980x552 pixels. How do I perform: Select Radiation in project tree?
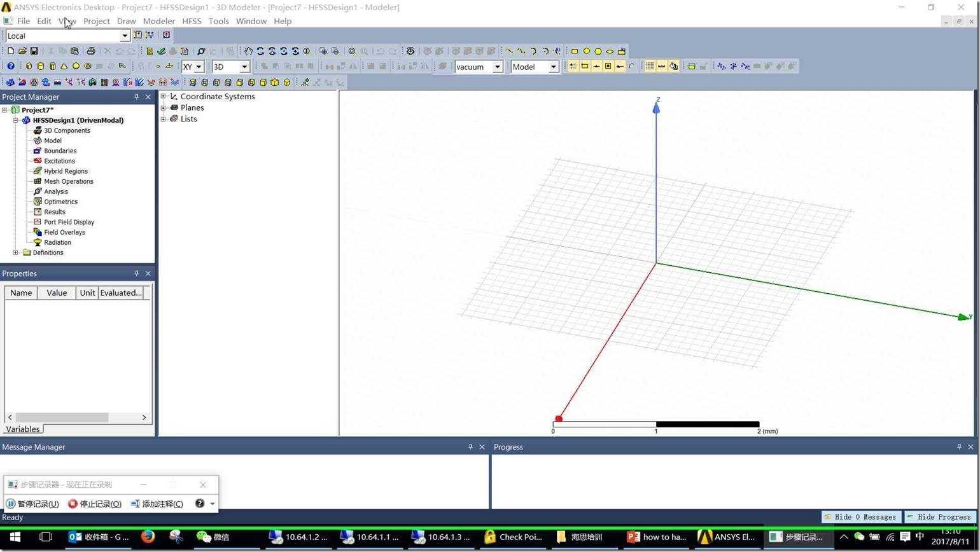(57, 242)
